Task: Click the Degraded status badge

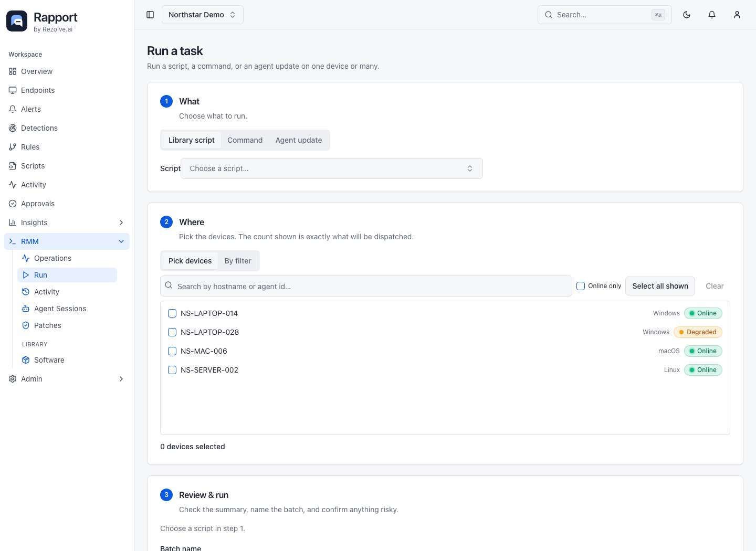Action: [x=698, y=332]
